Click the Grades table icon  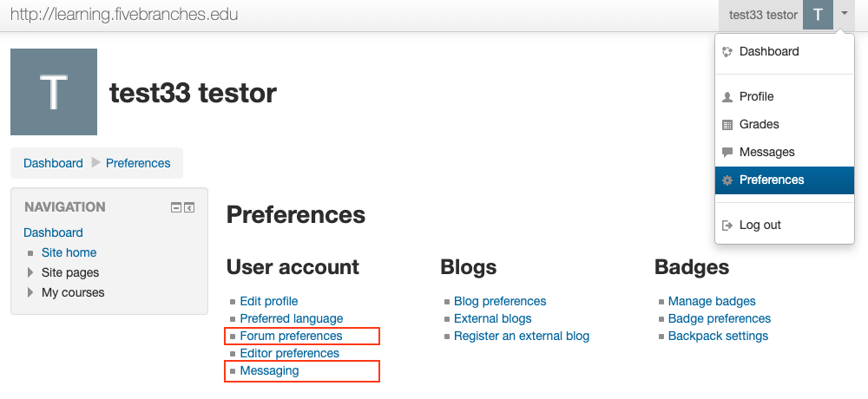(727, 125)
